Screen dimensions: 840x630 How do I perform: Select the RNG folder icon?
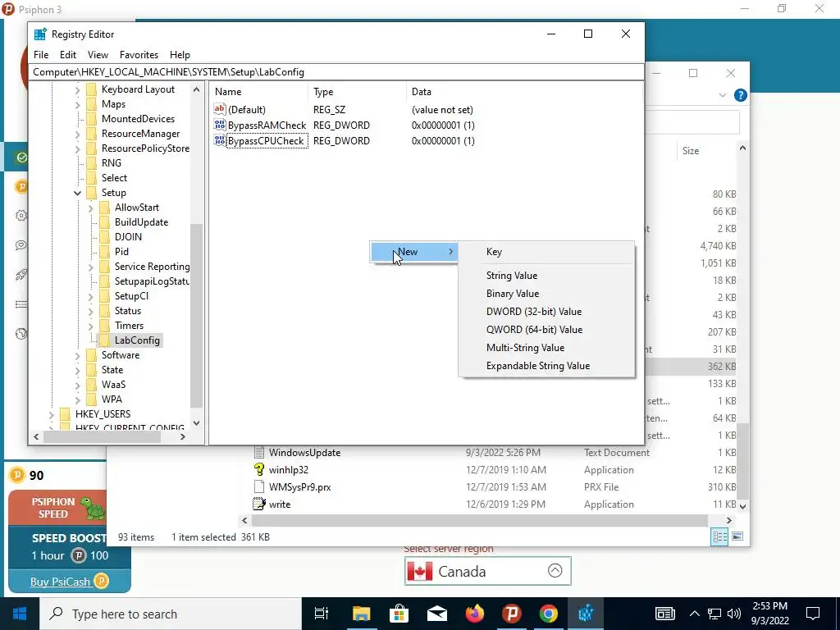(x=92, y=163)
